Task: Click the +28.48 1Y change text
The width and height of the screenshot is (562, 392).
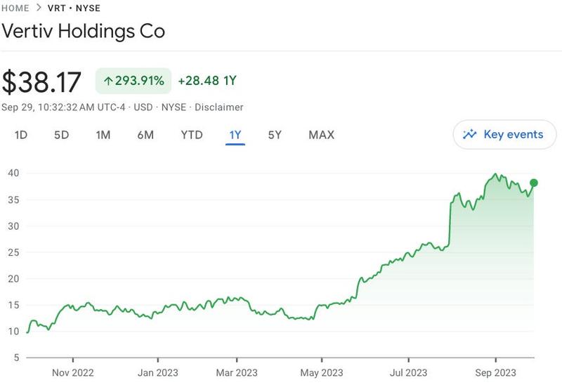Action: point(207,81)
